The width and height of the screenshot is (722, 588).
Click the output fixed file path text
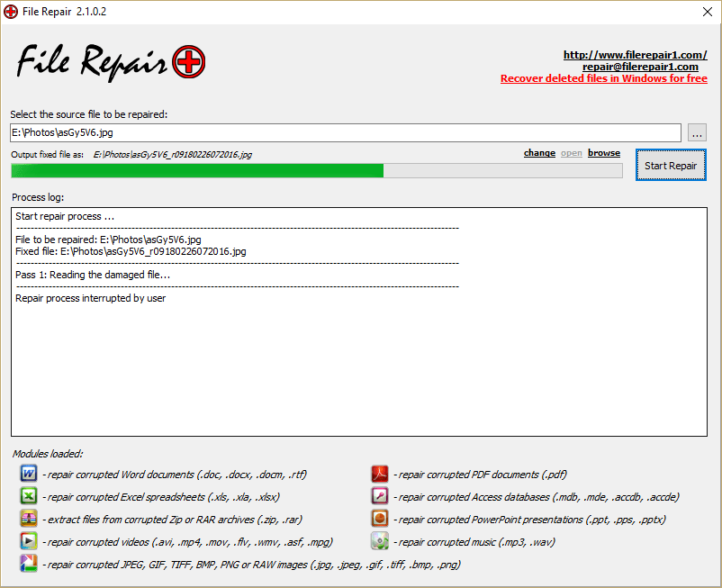(x=173, y=155)
